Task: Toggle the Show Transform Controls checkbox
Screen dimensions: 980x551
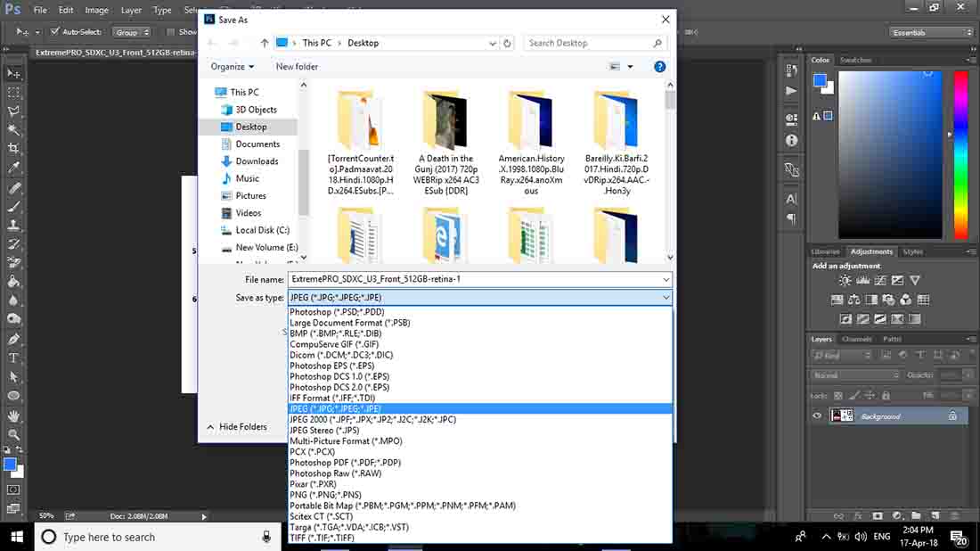Action: 171,32
